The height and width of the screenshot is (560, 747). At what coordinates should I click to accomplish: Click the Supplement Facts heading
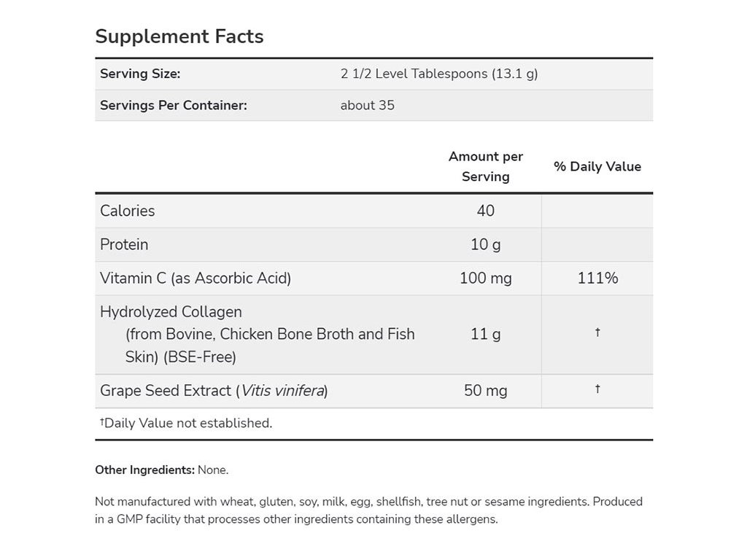click(x=179, y=36)
